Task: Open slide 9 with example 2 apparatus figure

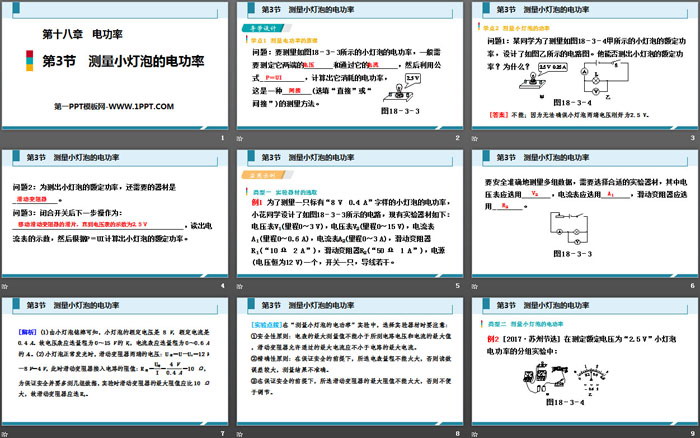Action: (x=585, y=361)
